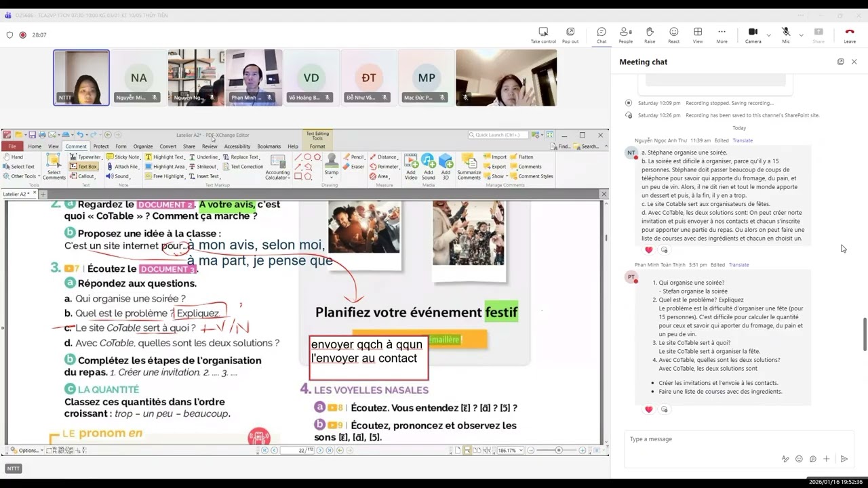868x488 pixels.
Task: Open the Teams Chat panel button
Action: (x=601, y=35)
